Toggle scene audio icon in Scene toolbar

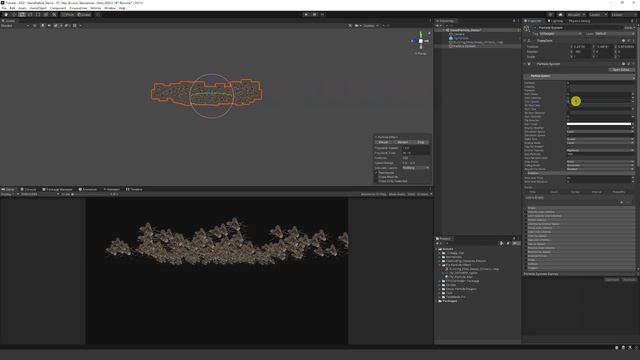pyautogui.click(x=49, y=26)
